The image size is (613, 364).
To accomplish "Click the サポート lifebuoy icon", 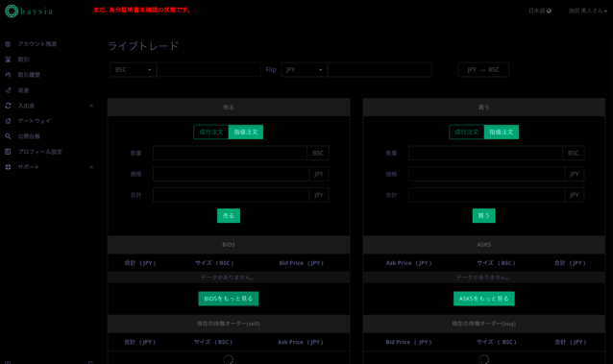I will (x=8, y=167).
